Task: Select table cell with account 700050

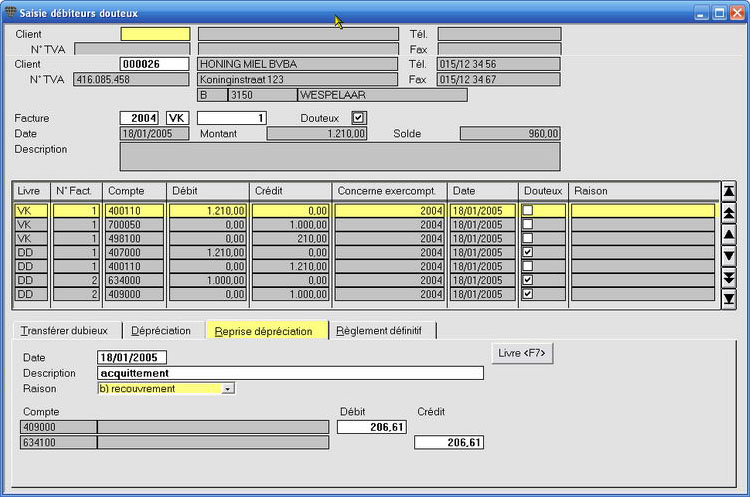Action: 134,224
